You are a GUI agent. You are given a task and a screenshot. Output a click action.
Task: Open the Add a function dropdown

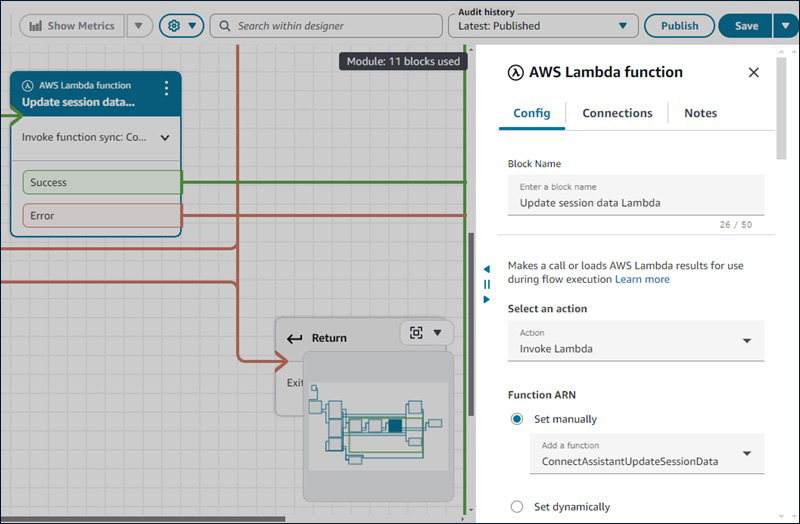tap(746, 454)
